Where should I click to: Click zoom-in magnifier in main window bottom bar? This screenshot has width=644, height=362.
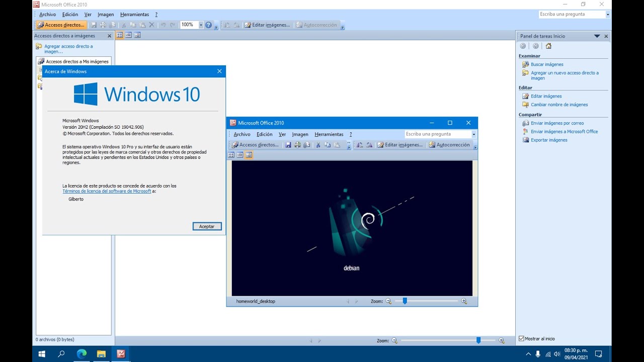(501, 340)
